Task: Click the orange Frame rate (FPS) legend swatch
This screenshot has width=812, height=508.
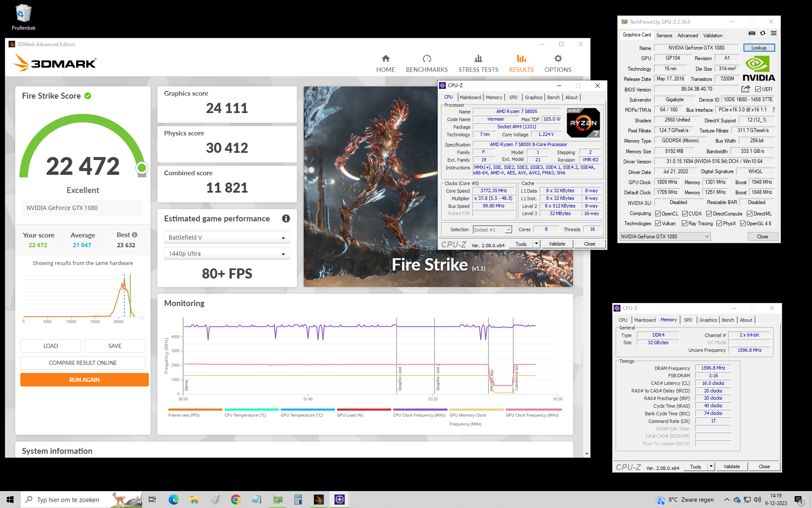Action: point(195,409)
